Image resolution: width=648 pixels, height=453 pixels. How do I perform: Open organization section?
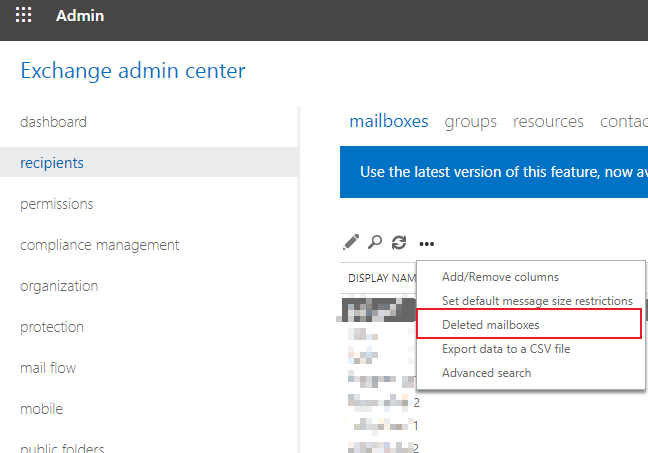pos(59,286)
